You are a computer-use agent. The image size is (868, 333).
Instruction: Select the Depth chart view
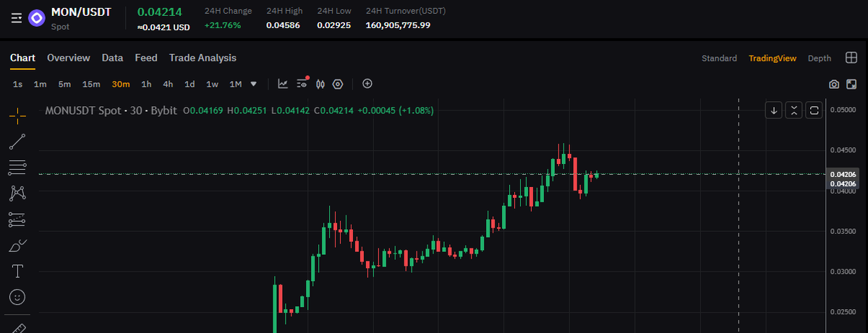[x=820, y=59]
